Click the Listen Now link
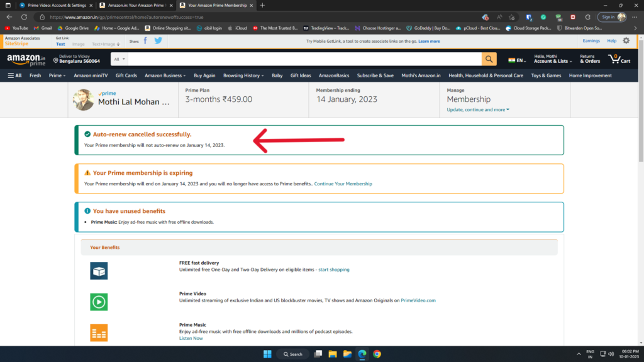This screenshot has height=362, width=644. [191, 338]
